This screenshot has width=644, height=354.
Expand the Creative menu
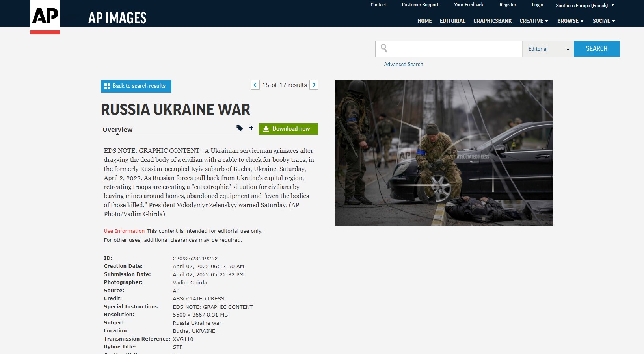(x=533, y=21)
